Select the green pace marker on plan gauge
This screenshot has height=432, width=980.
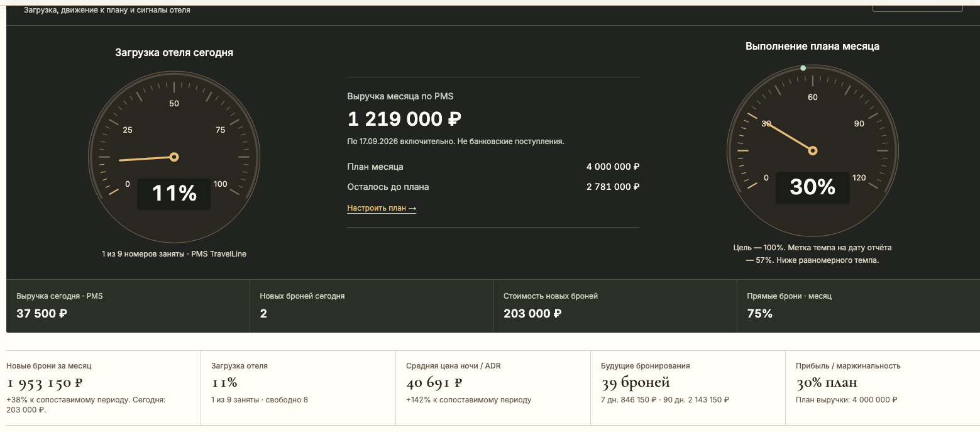click(x=803, y=68)
